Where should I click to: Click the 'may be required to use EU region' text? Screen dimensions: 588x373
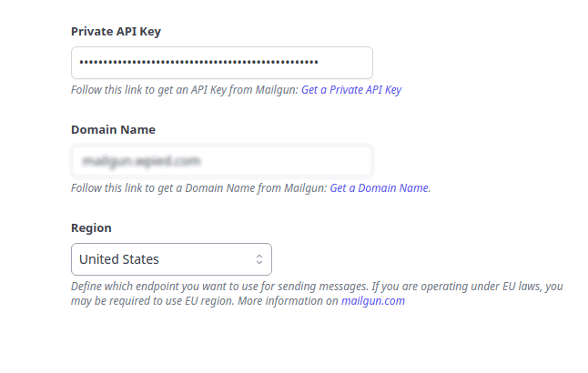(x=153, y=301)
